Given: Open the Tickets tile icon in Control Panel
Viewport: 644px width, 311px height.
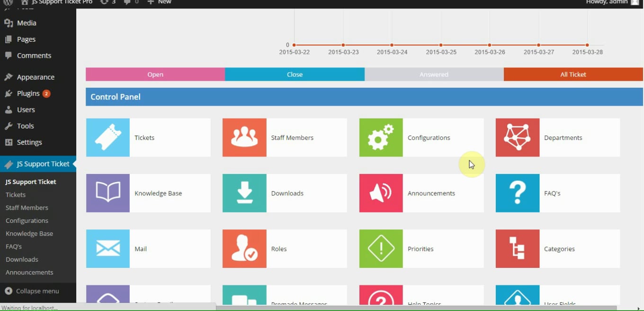Looking at the screenshot, I should click(x=108, y=137).
